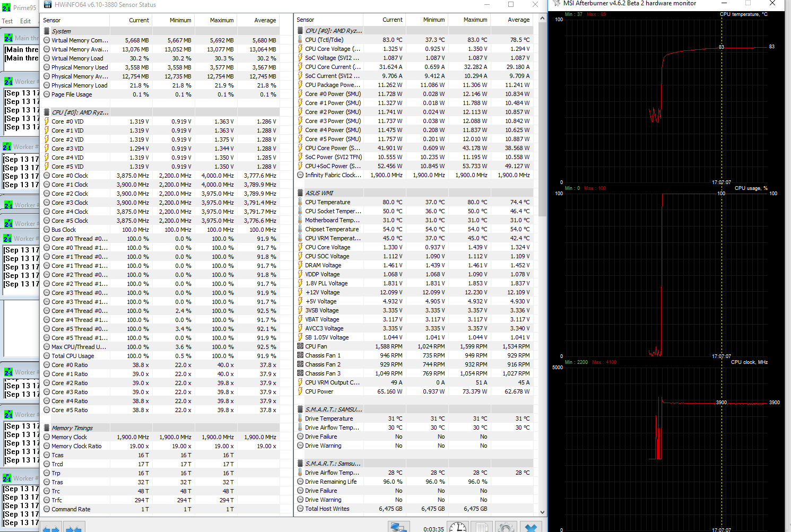Open sensor settings via the gear icon
791x532 pixels.
pyautogui.click(x=506, y=527)
